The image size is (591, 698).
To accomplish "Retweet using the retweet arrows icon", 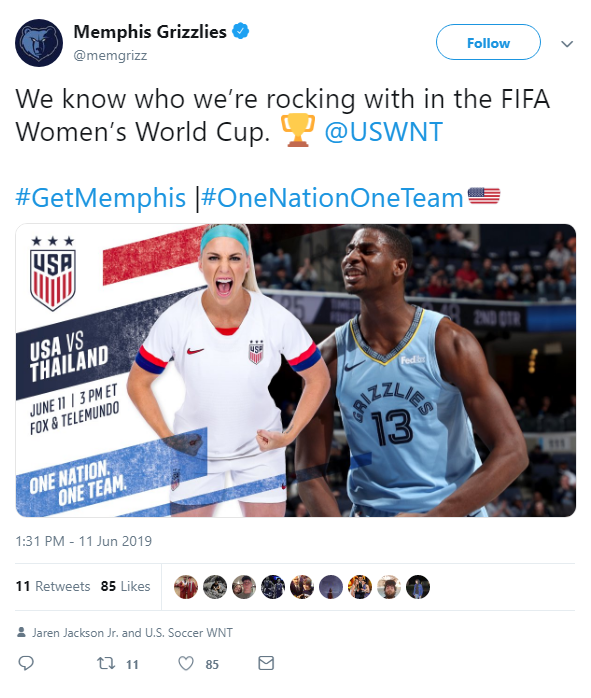I will (x=106, y=664).
